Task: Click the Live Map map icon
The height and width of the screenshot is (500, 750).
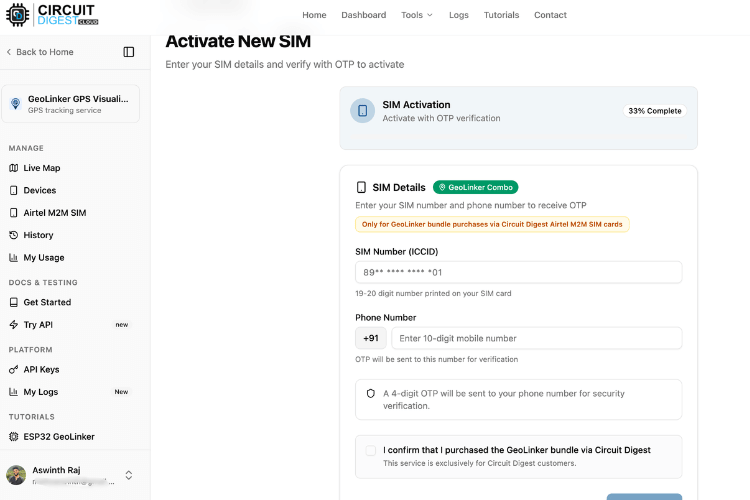Action: [x=13, y=168]
